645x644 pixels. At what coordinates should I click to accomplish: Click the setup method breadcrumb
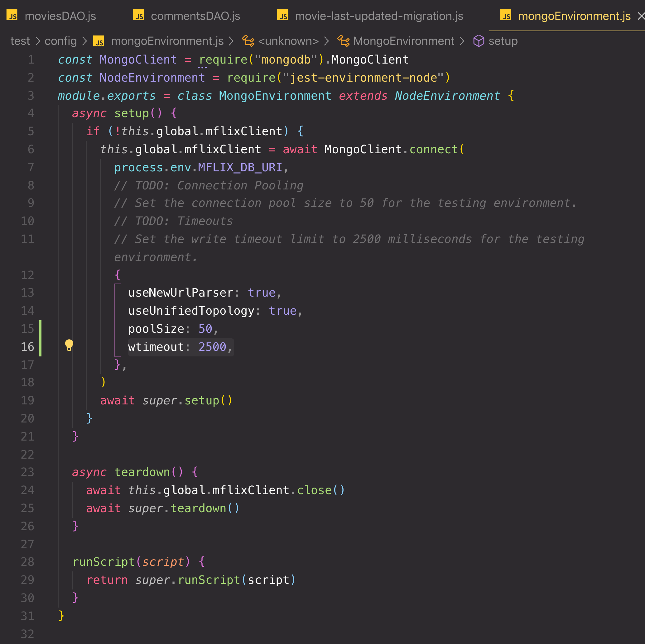tap(503, 41)
